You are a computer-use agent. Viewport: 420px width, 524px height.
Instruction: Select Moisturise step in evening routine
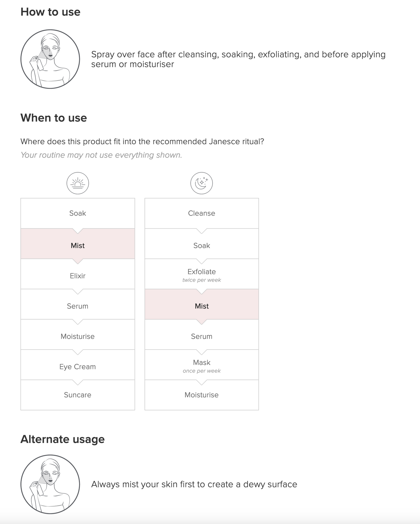click(x=201, y=395)
